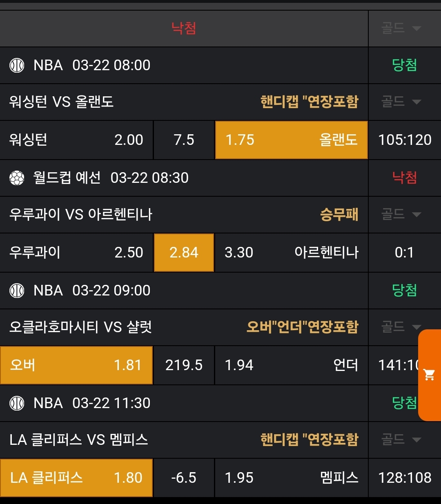Choose 언더 1.94 odds option
The image size is (441, 504).
pyautogui.click(x=291, y=365)
